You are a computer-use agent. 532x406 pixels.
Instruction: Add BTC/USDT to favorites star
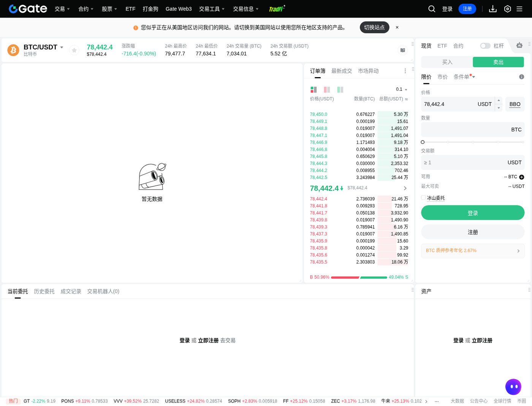(74, 50)
